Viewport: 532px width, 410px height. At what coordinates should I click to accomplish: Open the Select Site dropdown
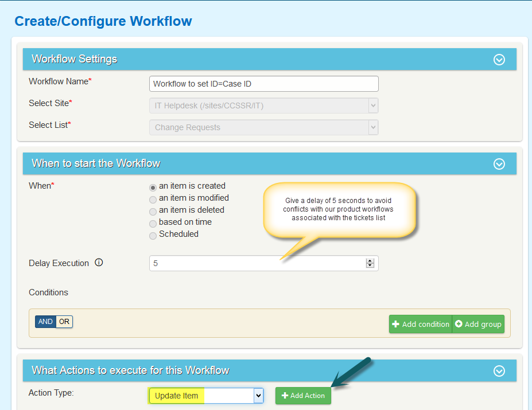coord(263,106)
